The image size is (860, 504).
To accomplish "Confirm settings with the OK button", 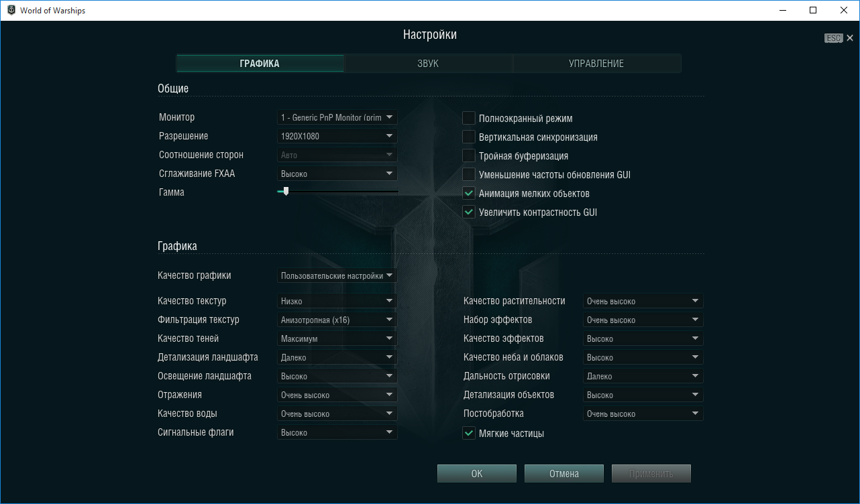I will click(477, 474).
